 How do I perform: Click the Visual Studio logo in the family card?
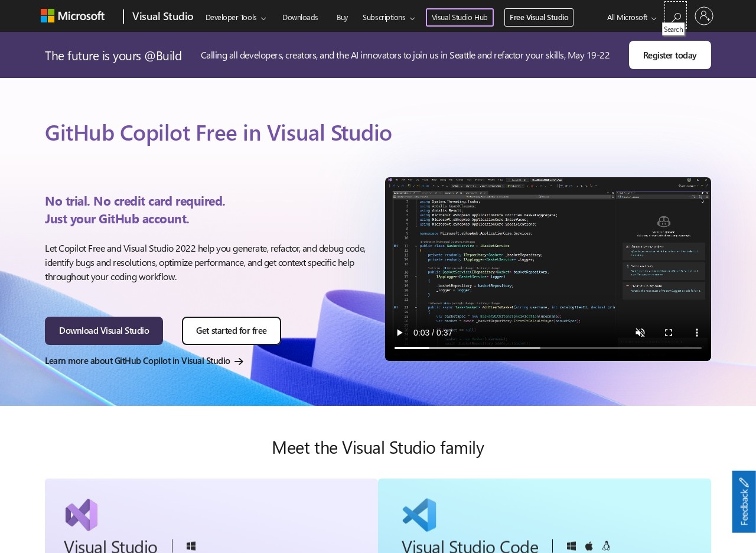tap(82, 515)
